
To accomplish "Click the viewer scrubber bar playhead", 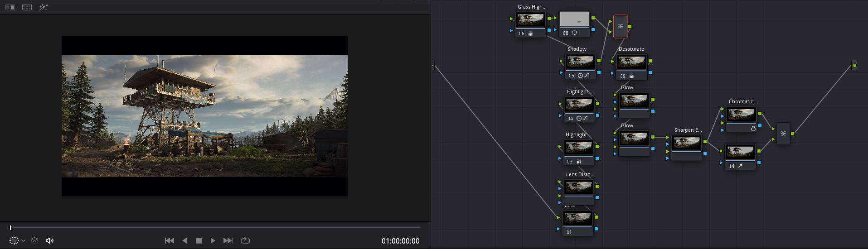I will tap(10, 228).
